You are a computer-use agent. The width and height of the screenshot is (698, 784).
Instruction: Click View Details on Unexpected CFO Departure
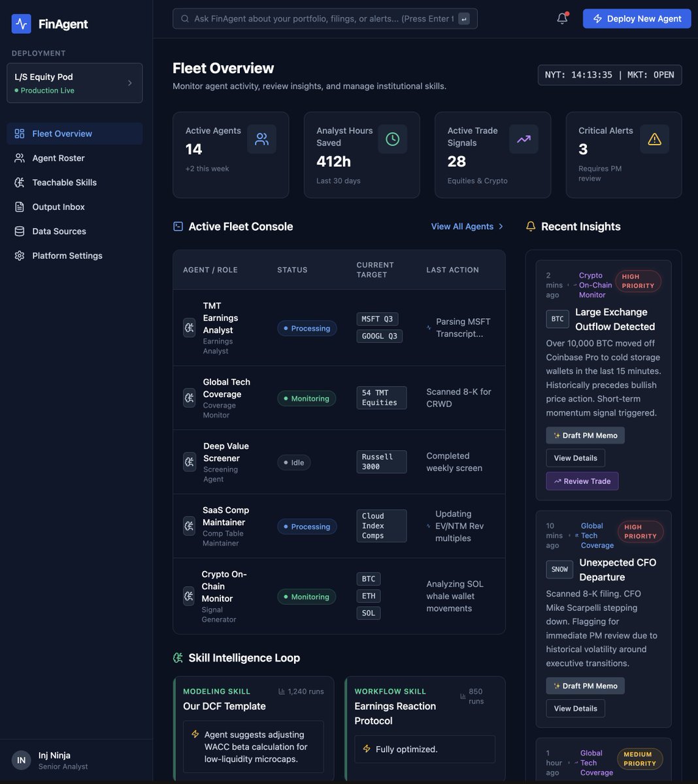coord(575,708)
